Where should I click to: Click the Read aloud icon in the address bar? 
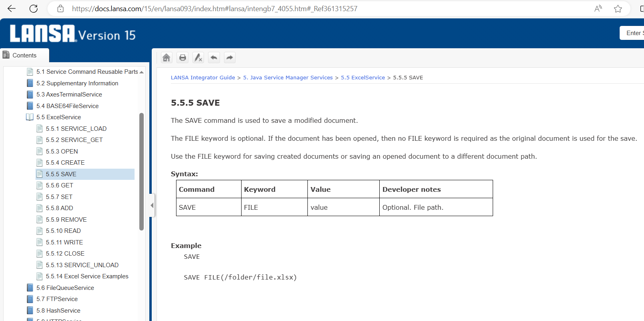[x=598, y=9]
